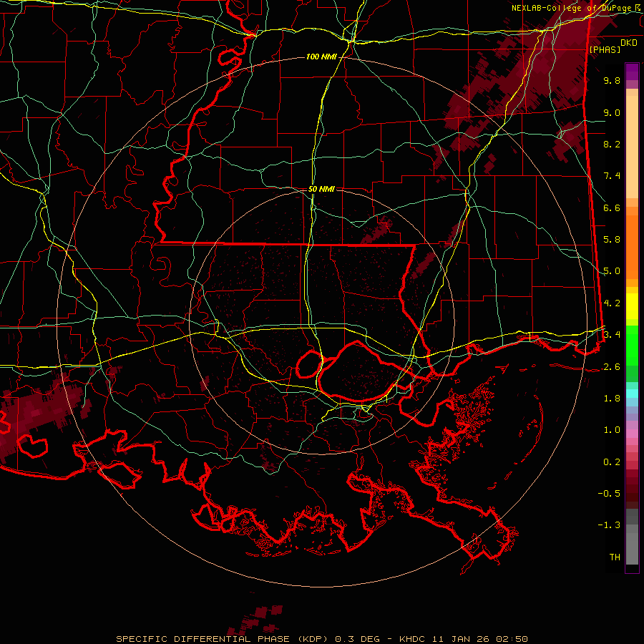
Task: Click the 7.4 scale value
Action: [x=612, y=176]
